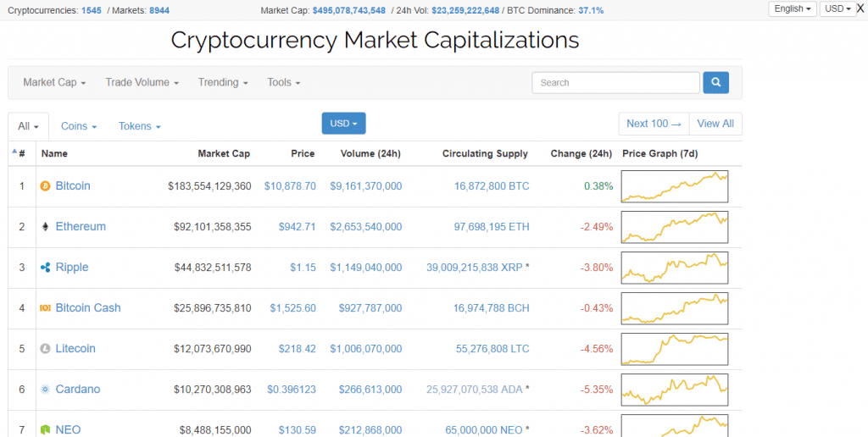Open Litecoin 7-day price graph
The width and height of the screenshot is (868, 437).
[675, 349]
